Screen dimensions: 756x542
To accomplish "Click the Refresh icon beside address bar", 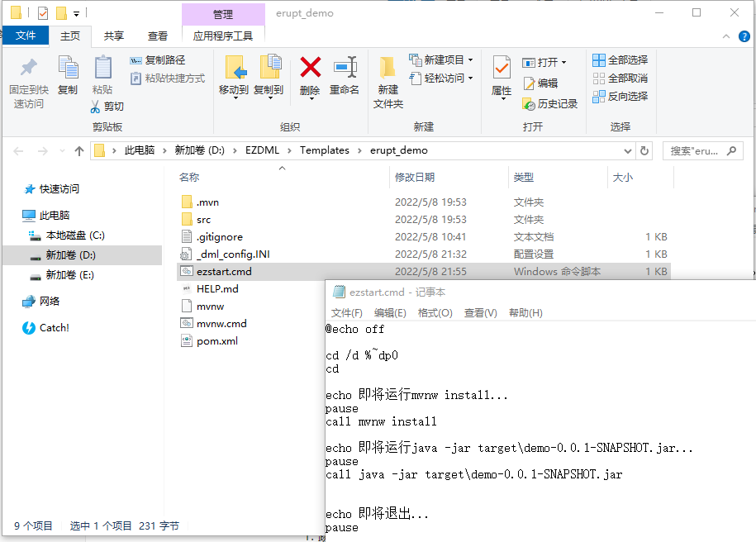I will pos(644,151).
